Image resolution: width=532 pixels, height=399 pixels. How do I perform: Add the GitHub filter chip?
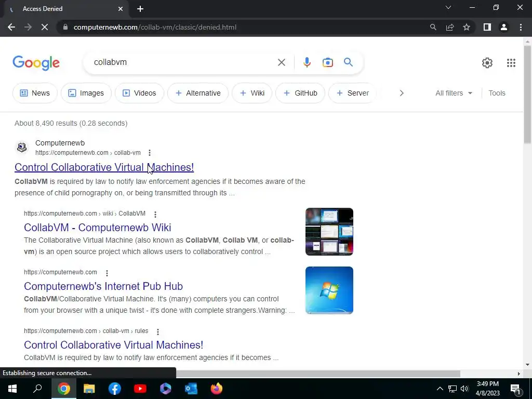point(300,93)
